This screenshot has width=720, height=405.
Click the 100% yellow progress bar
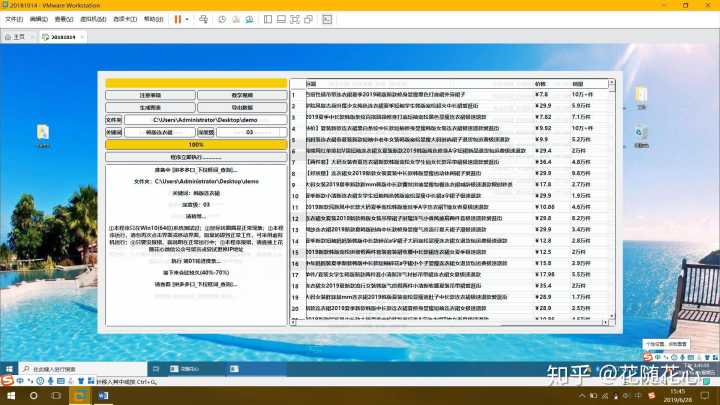coord(196,144)
